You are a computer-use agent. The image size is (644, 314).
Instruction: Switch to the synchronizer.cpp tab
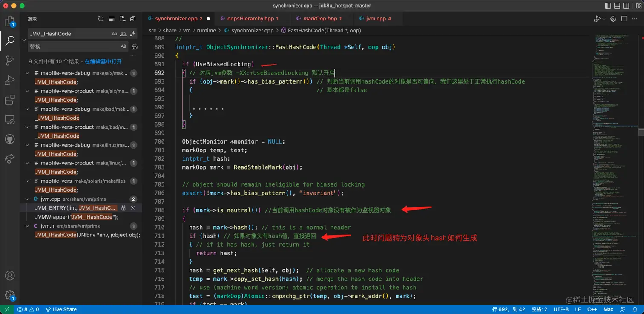click(x=178, y=19)
